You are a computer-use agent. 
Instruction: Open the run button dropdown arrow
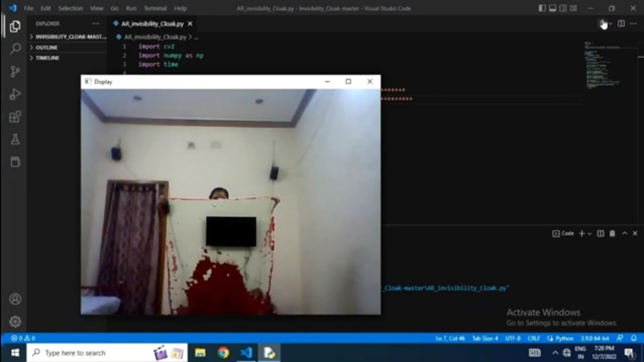pos(610,24)
